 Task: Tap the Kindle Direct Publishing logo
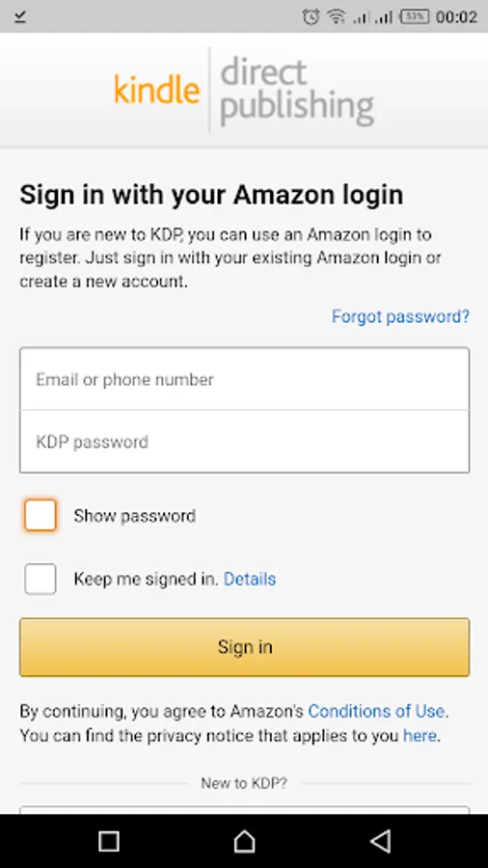tap(244, 89)
